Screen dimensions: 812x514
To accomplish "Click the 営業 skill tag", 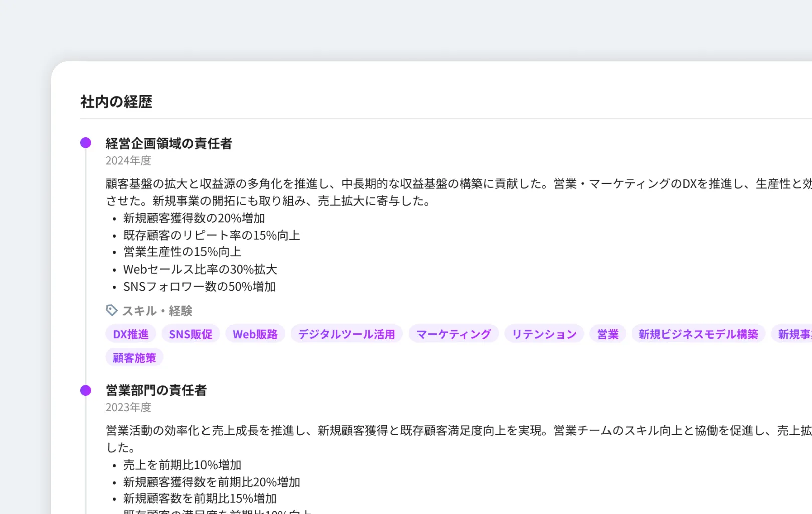I will pyautogui.click(x=607, y=334).
